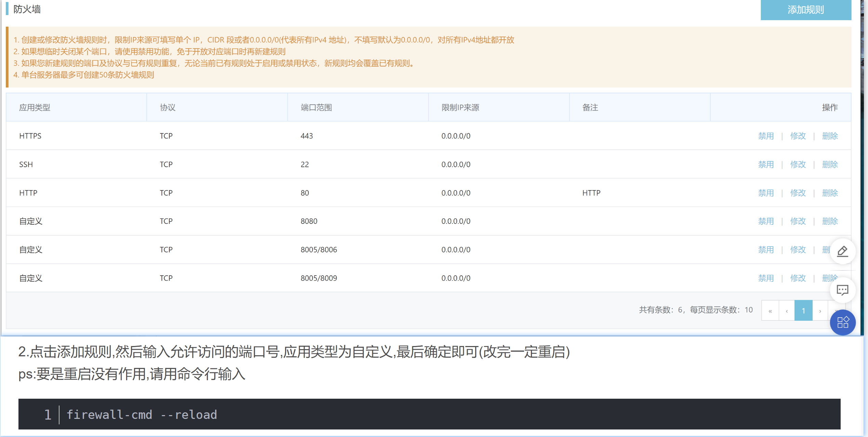
Task: Click the 共有条数 record count text
Action: click(x=696, y=310)
